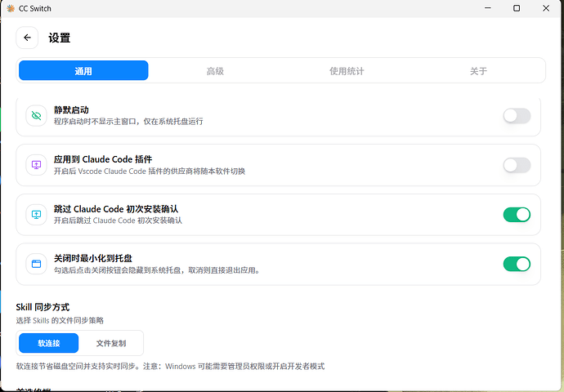The width and height of the screenshot is (564, 392).
Task: Click the 关闭时最小化到托盘 title
Action: tap(93, 258)
